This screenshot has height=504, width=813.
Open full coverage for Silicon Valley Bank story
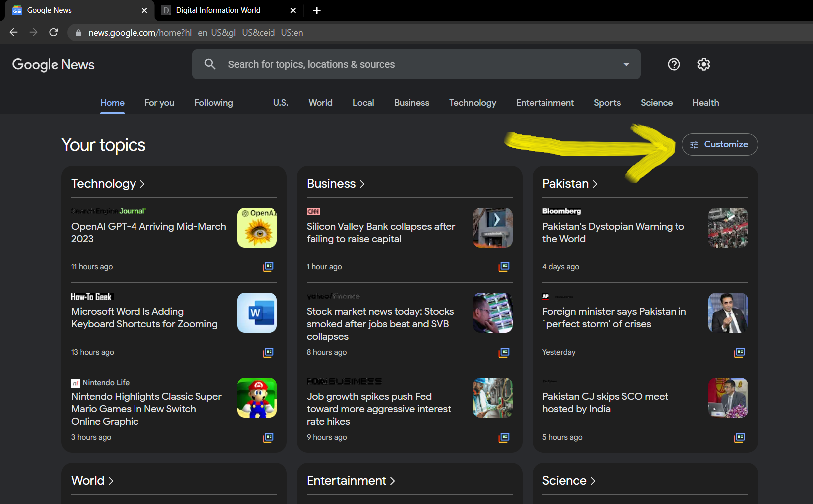[504, 267]
